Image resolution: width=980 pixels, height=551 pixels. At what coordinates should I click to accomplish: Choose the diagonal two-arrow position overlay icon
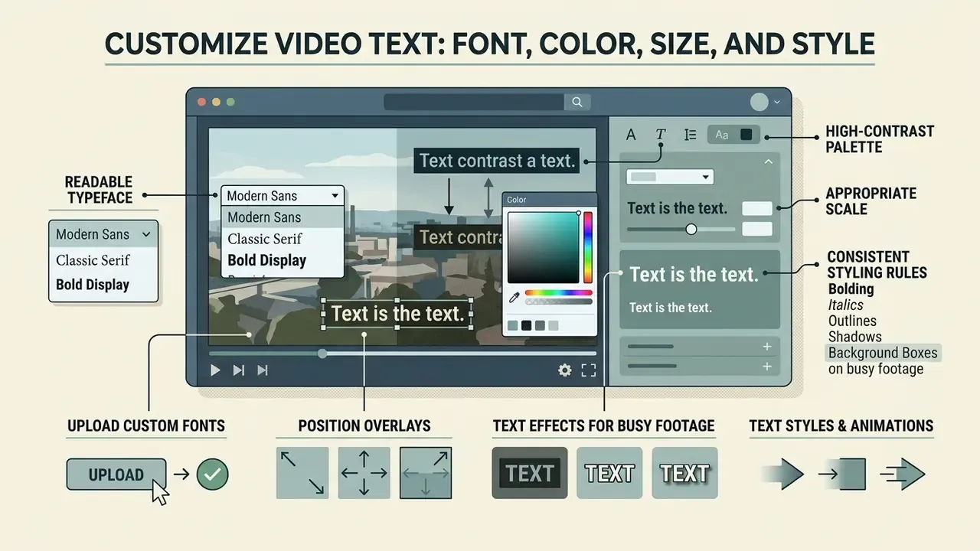tap(302, 473)
